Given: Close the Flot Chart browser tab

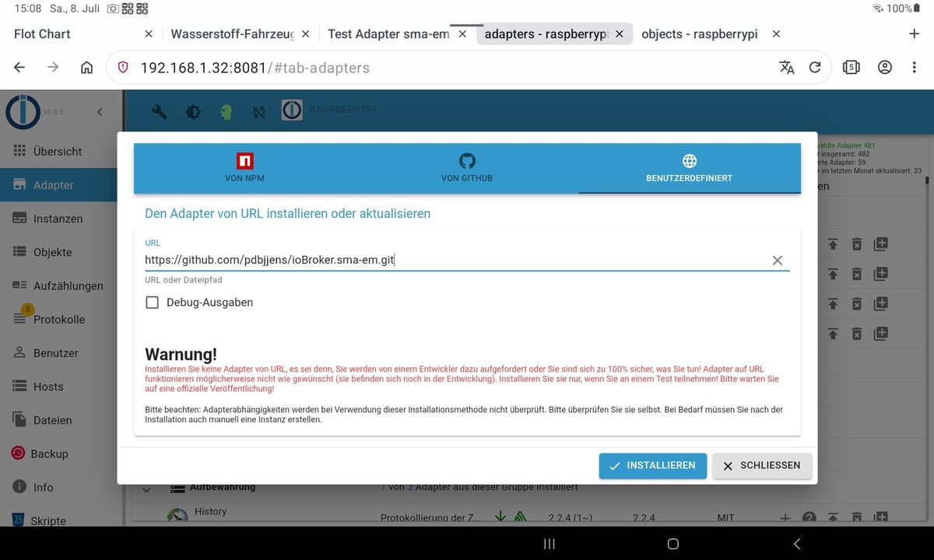Looking at the screenshot, I should pyautogui.click(x=149, y=34).
